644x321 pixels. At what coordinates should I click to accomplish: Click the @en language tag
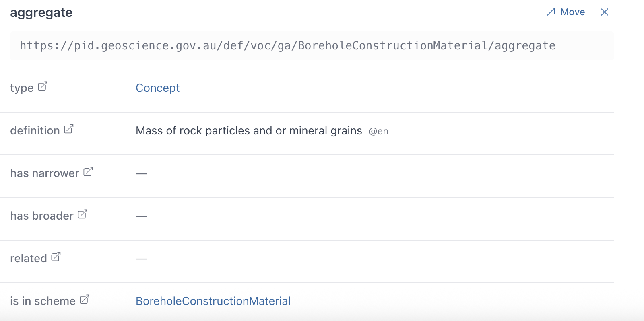(378, 131)
